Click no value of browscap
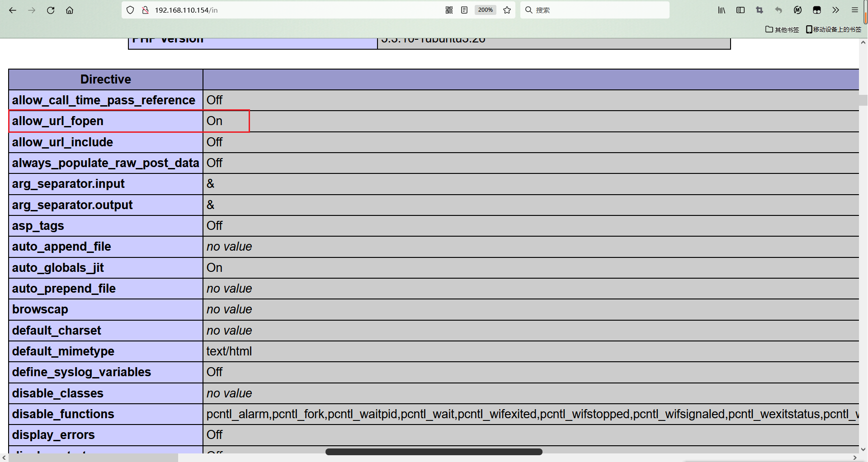Image resolution: width=868 pixels, height=462 pixels. click(x=229, y=309)
